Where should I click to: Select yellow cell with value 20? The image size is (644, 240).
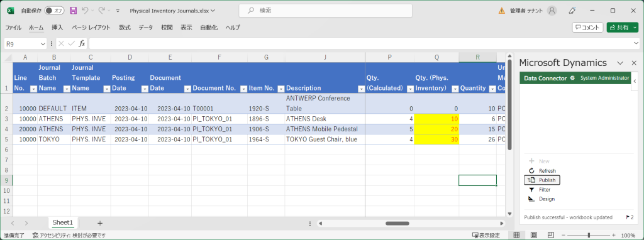coord(436,129)
